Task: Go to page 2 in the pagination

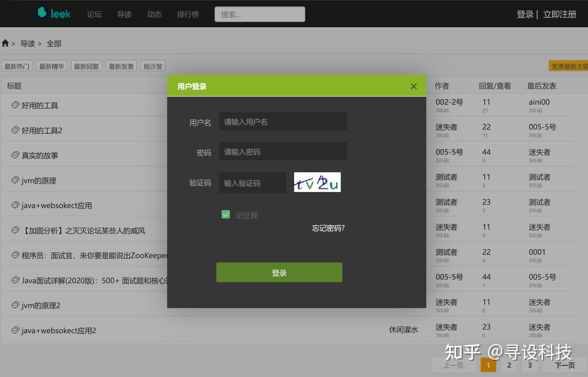Action: click(x=509, y=365)
